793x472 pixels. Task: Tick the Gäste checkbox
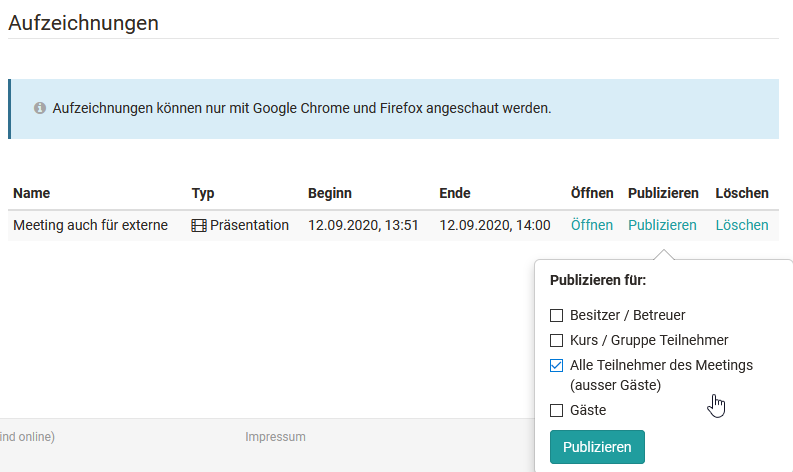tap(557, 410)
